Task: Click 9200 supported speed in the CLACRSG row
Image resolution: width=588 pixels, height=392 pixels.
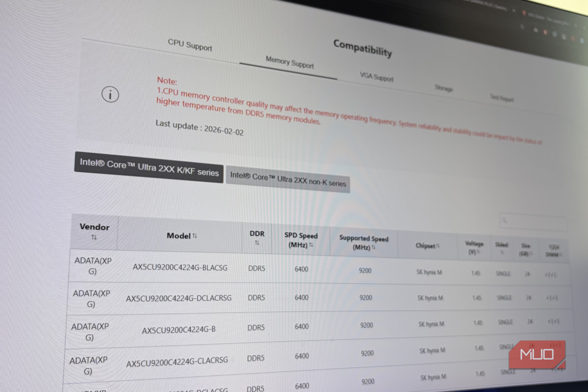Action: [x=367, y=353]
